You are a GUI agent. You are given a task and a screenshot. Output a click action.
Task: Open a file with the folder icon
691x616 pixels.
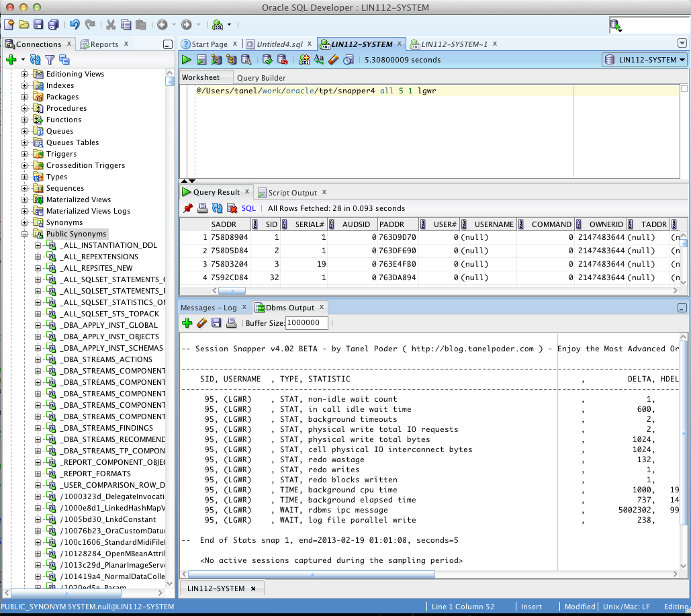24,25
